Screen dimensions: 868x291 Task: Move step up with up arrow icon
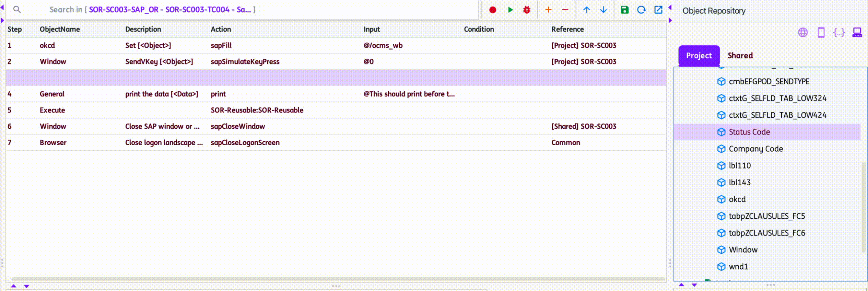[587, 10]
